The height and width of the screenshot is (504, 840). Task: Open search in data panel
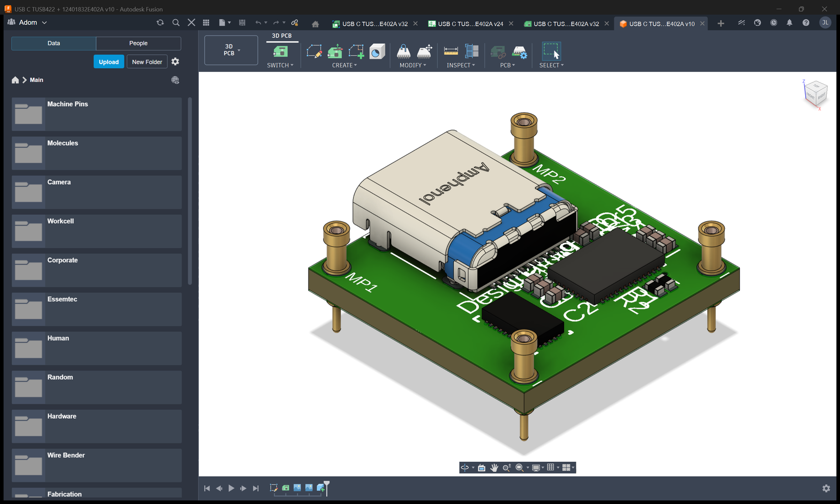click(x=176, y=22)
